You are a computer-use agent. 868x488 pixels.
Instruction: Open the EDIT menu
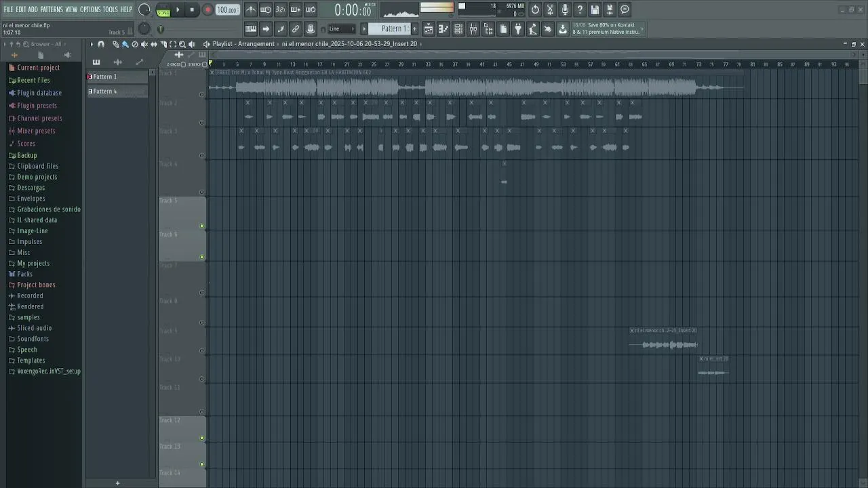(x=21, y=9)
